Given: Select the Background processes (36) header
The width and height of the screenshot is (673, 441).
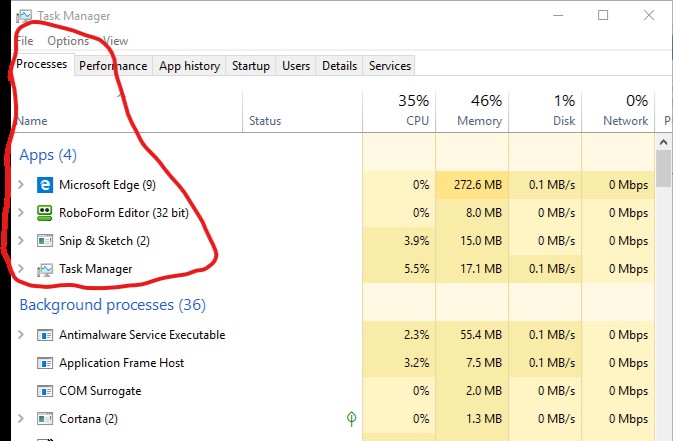Looking at the screenshot, I should (x=112, y=305).
